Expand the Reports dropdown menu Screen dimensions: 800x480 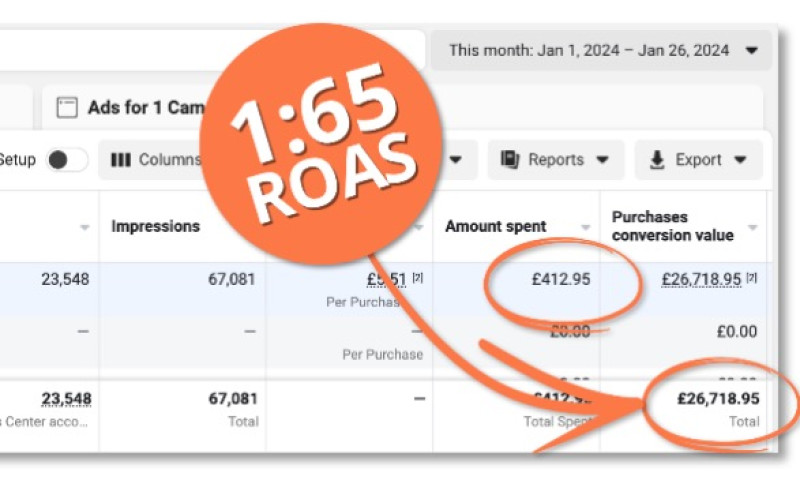click(x=602, y=160)
